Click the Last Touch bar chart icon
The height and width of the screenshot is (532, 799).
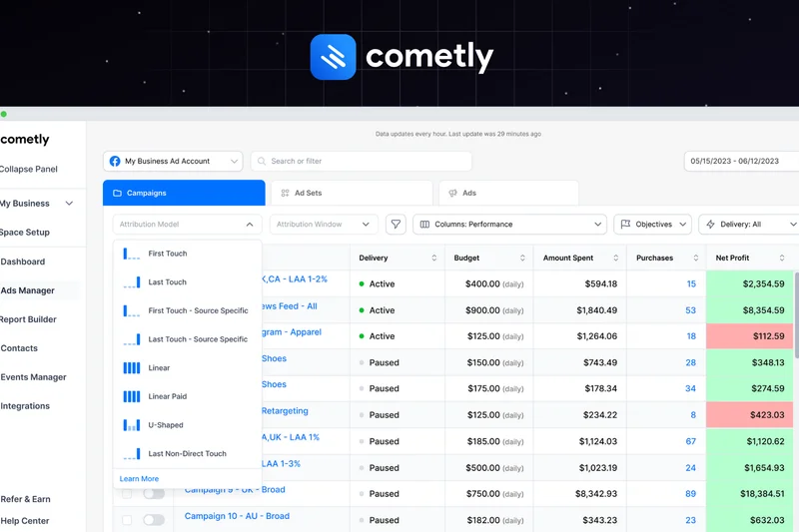(x=132, y=282)
